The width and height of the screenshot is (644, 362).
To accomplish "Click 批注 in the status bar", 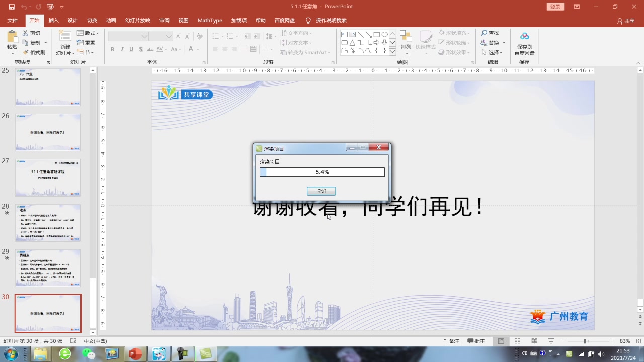I will (x=476, y=340).
